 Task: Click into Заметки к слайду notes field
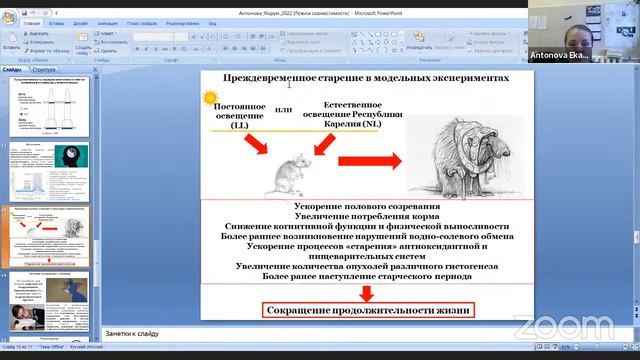tap(367, 334)
